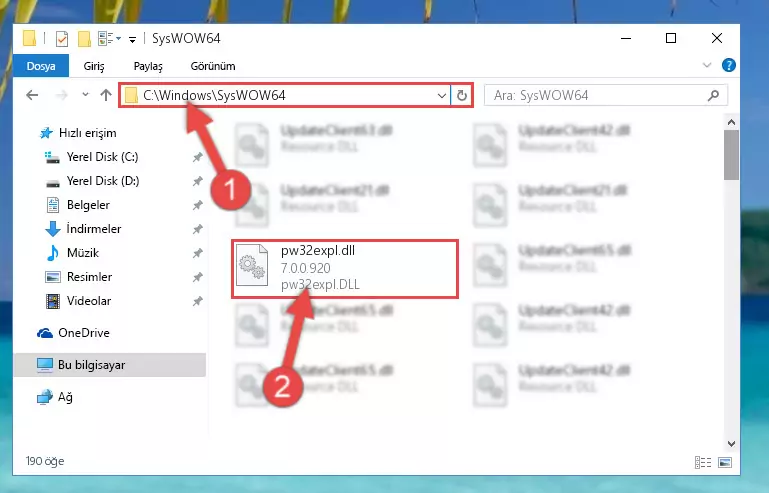Open Yerel Disk (C:) in sidebar
The image size is (769, 493).
tap(92, 157)
